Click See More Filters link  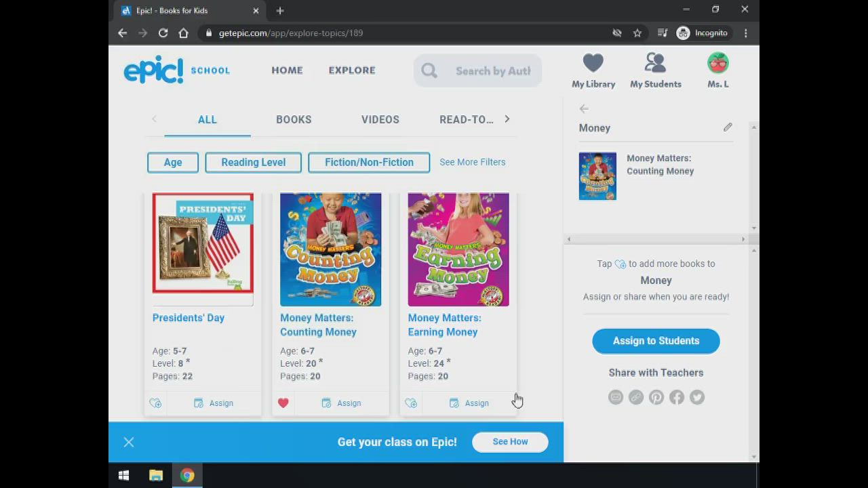[x=473, y=162]
